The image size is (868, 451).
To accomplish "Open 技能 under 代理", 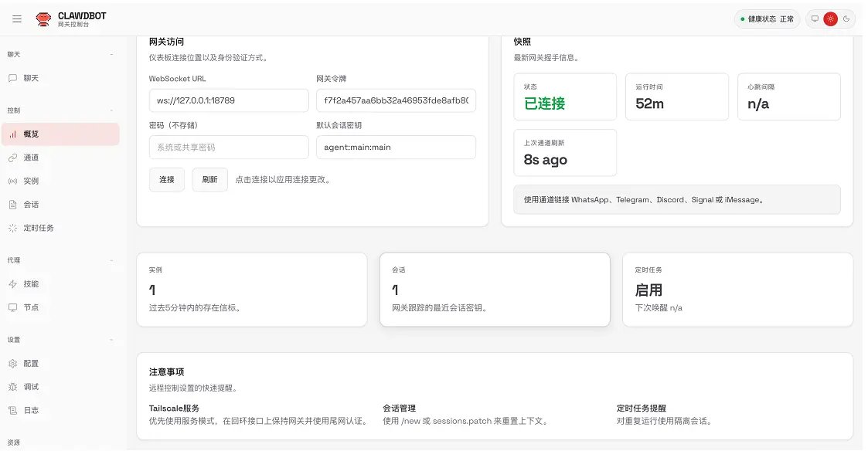I will click(32, 283).
